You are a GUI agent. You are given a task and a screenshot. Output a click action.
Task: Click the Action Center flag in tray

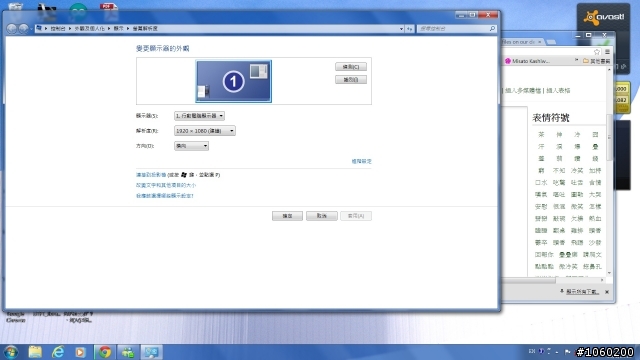point(567,351)
